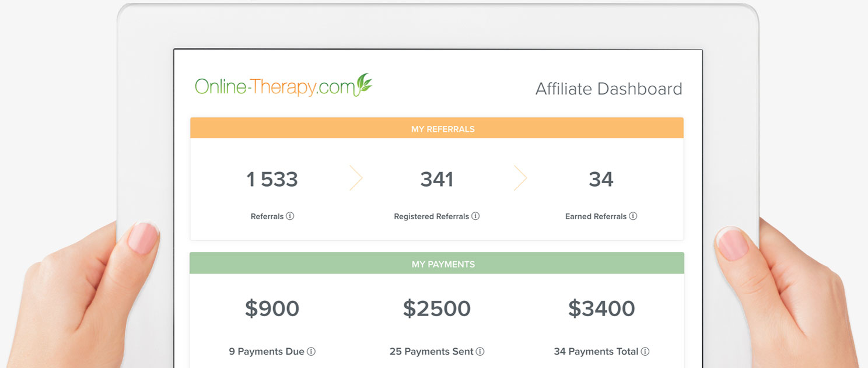
Task: Open the Affiliate Dashboard title
Action: pos(609,89)
